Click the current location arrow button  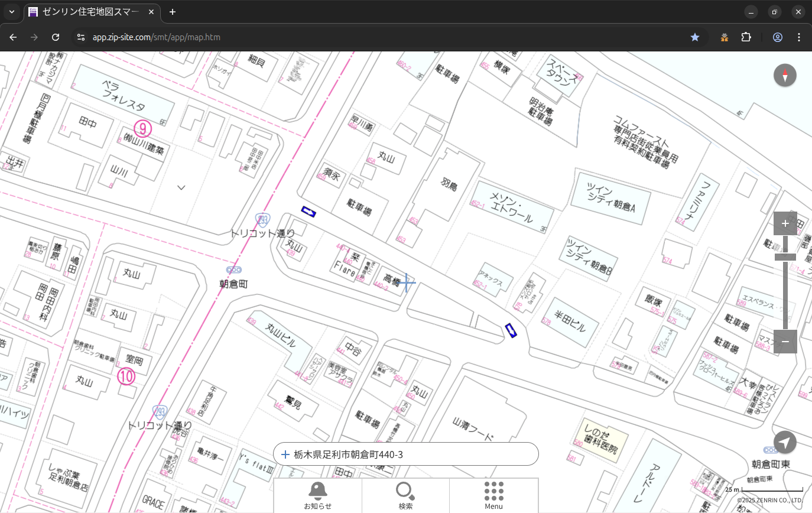point(785,442)
